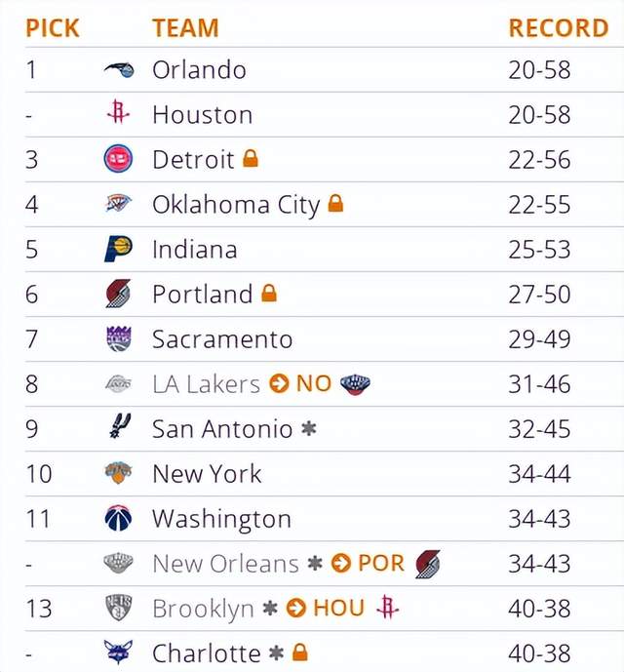The height and width of the screenshot is (672, 624).
Task: Click the Sacramento Kings logo
Action: 118,338
